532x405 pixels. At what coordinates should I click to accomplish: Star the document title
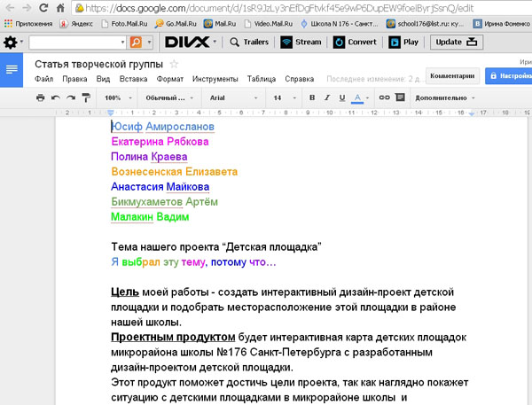(x=174, y=64)
